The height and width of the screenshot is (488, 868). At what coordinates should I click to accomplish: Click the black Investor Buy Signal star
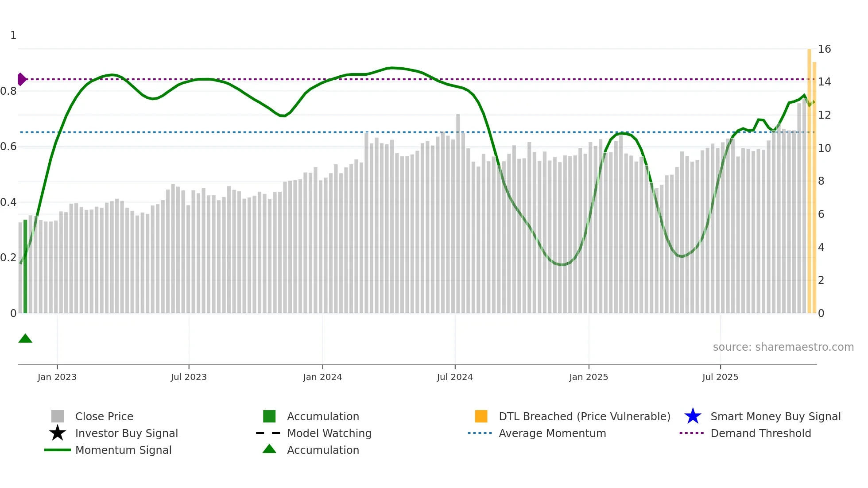tap(58, 433)
